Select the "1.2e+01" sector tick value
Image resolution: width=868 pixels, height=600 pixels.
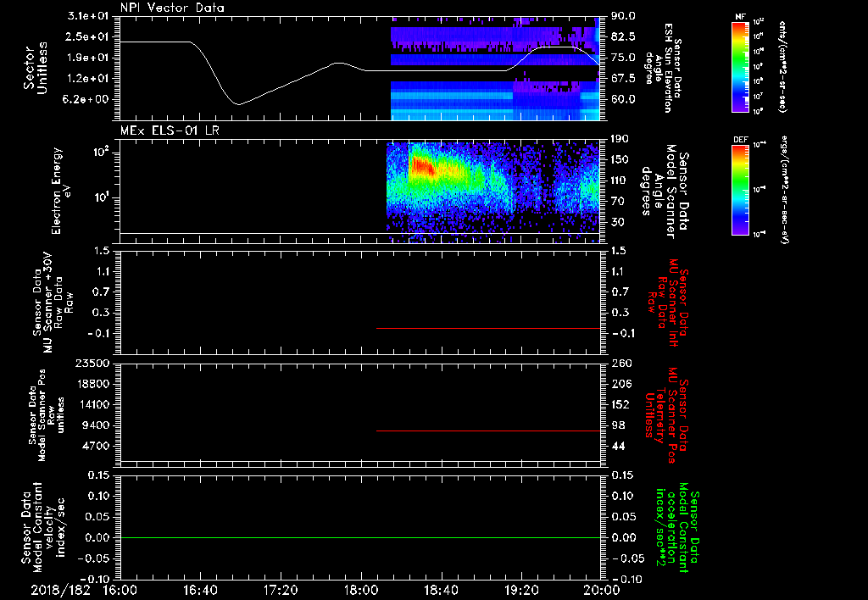(x=88, y=79)
